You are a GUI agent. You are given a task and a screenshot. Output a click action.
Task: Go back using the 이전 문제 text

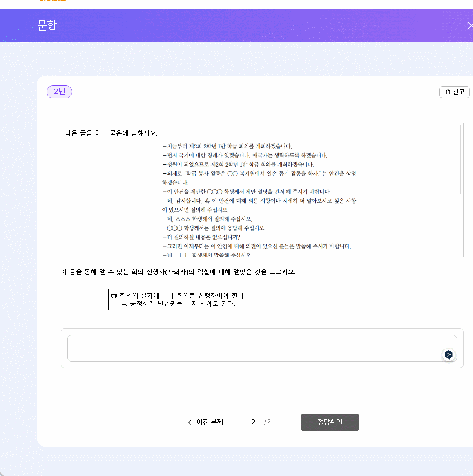[210, 422]
